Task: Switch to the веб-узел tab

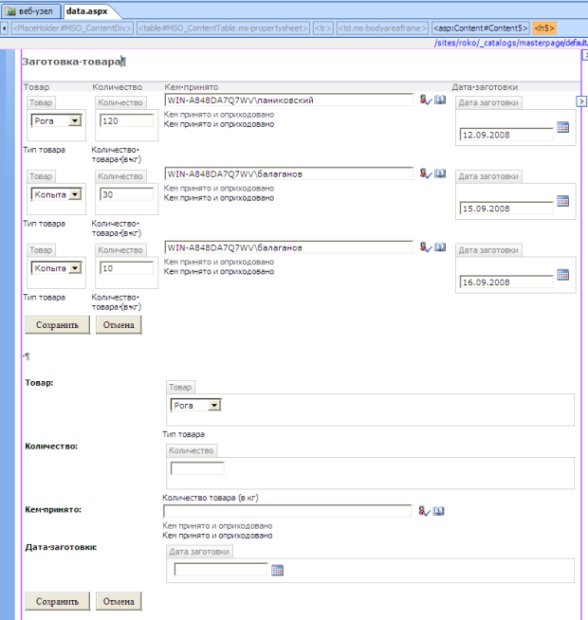Action: [30, 11]
